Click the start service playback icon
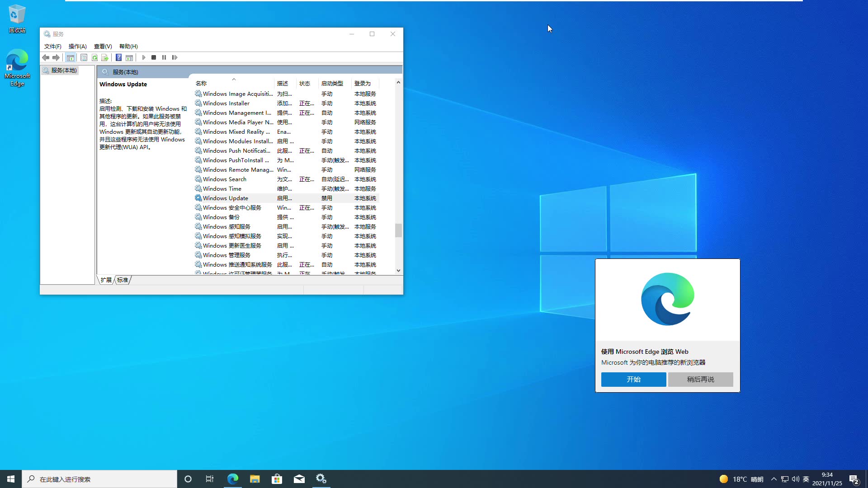 tap(144, 57)
